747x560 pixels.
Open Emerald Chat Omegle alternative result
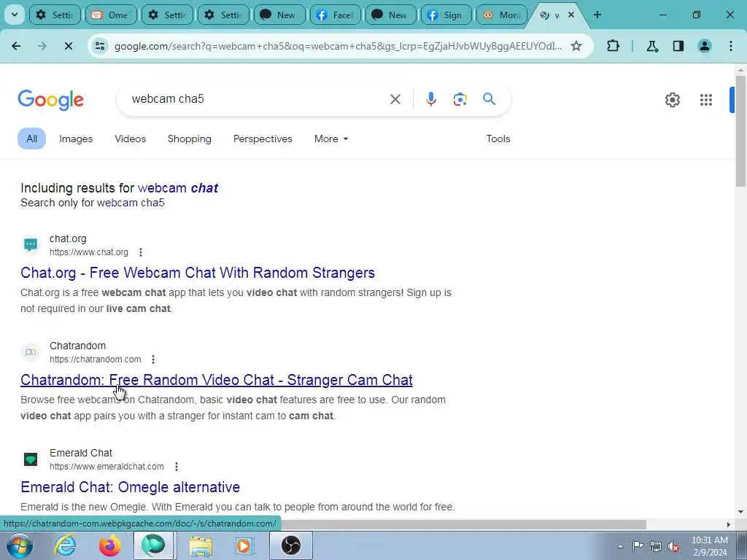point(130,486)
